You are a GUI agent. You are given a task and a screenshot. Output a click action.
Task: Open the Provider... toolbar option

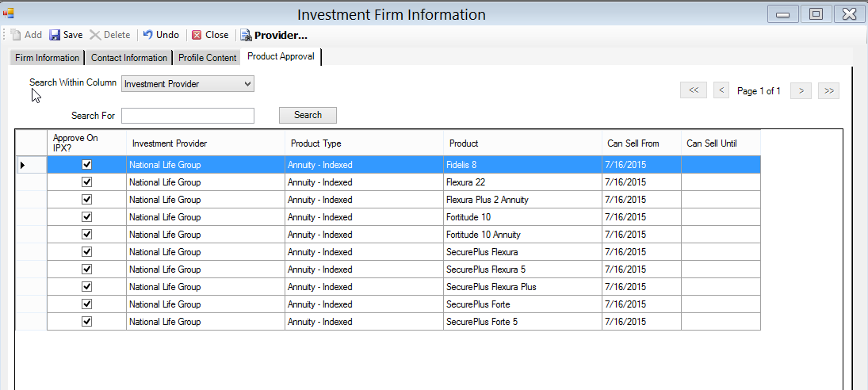coord(274,36)
